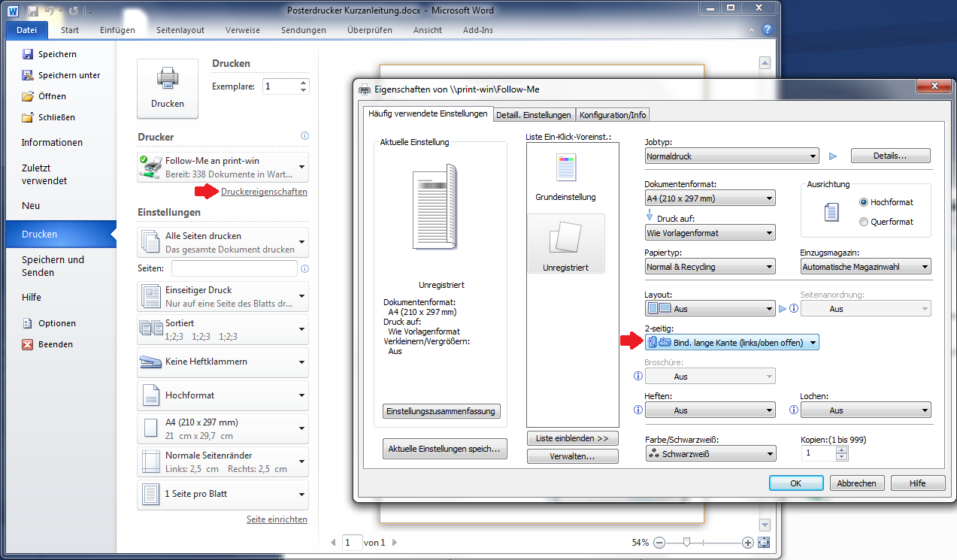Click the large Drucken button with printer icon
The width and height of the screenshot is (957, 560).
click(x=168, y=89)
